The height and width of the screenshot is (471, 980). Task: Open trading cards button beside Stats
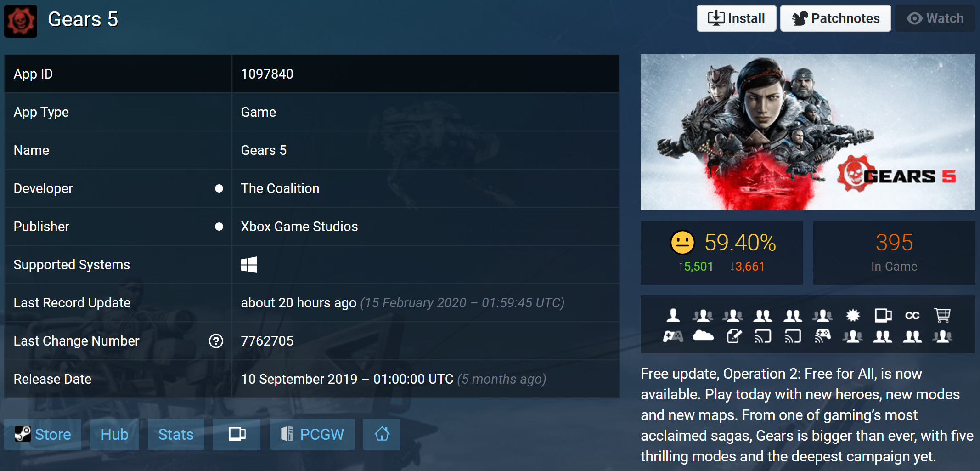[237, 434]
